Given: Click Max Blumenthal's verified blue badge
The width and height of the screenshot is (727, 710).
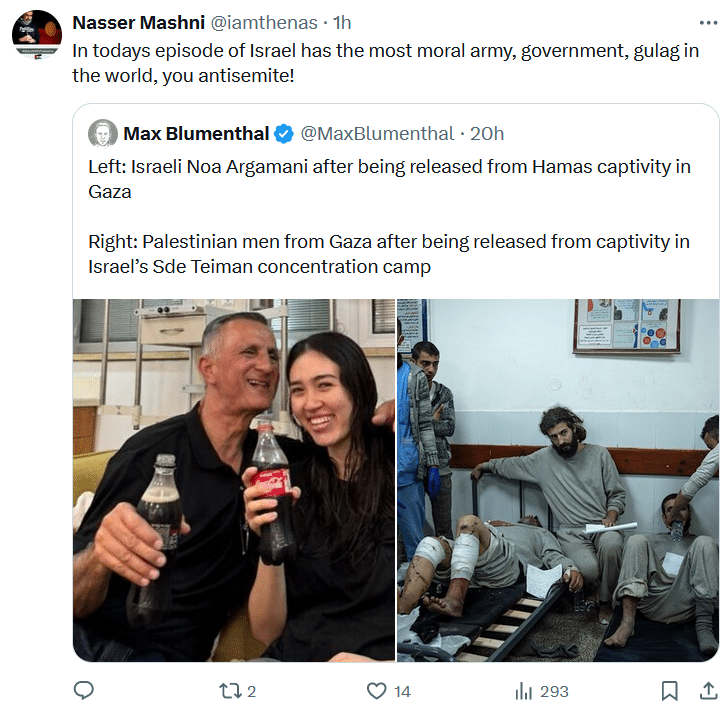Looking at the screenshot, I should 283,134.
